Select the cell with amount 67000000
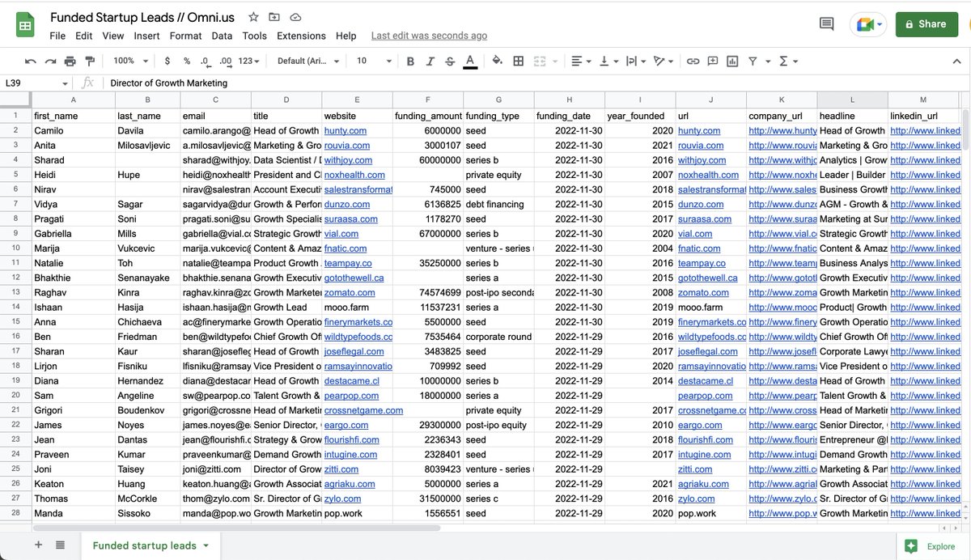 coord(428,234)
